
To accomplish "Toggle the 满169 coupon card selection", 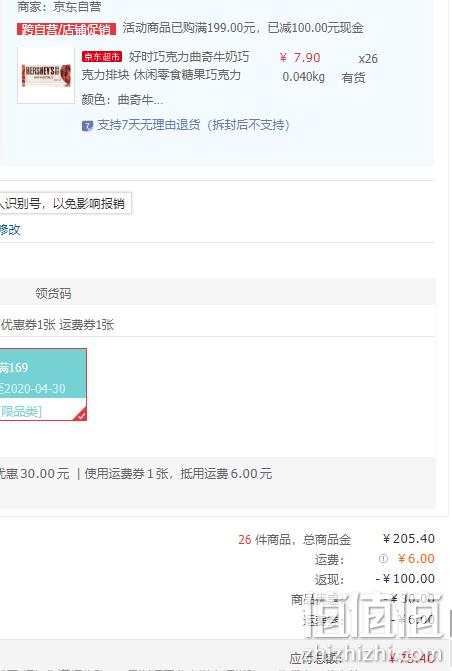I will tap(43, 384).
